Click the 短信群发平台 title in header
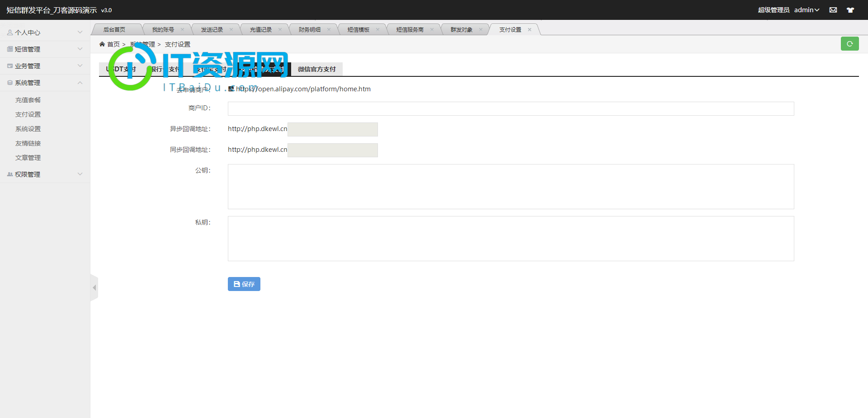The height and width of the screenshot is (418, 868). coord(52,10)
